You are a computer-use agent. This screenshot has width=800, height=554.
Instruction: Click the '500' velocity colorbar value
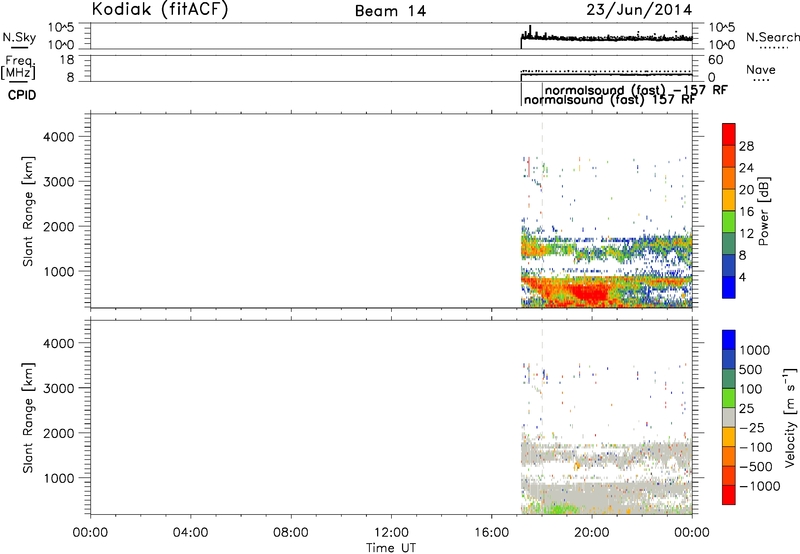click(x=751, y=369)
